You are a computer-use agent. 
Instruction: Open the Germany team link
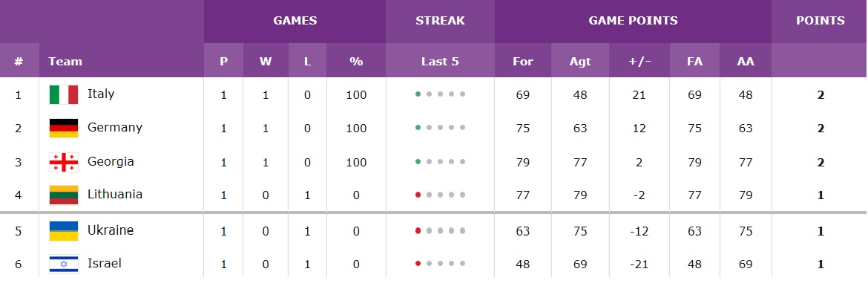(114, 128)
